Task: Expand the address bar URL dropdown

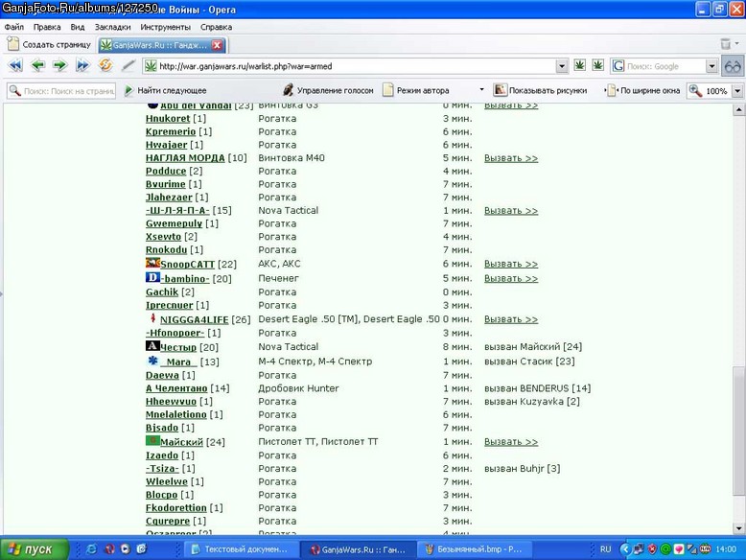Action: (x=562, y=66)
